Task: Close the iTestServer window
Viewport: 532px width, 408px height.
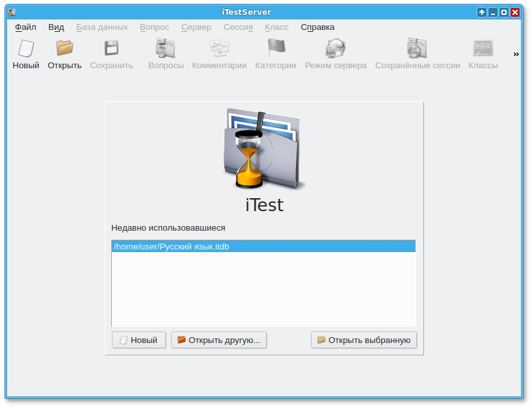Action: pos(515,12)
